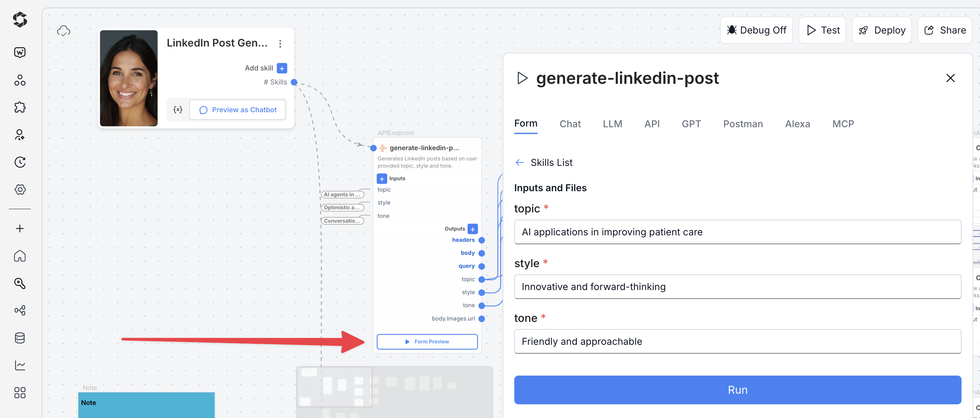Click the home icon in left sidebar
The image size is (980, 418).
pos(20,256)
